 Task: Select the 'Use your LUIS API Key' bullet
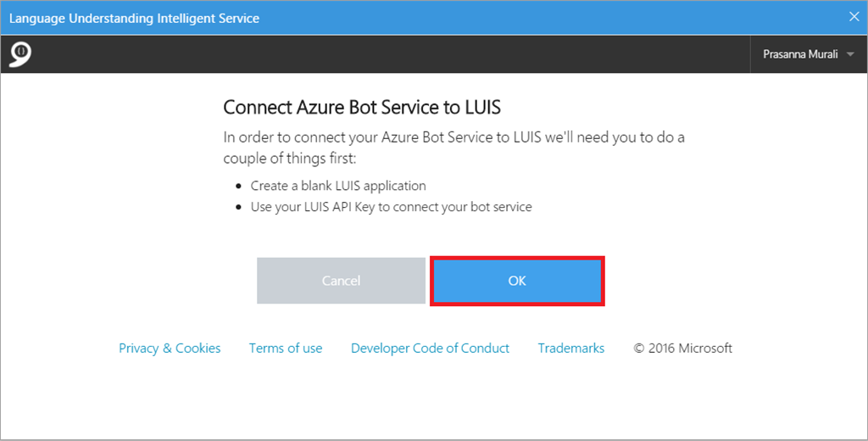(391, 207)
